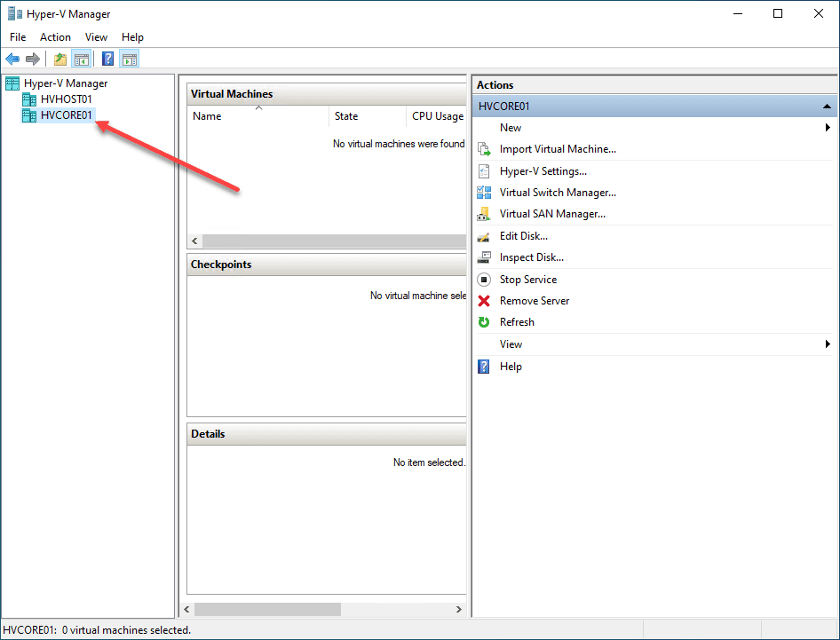Open the File menu
The width and height of the screenshot is (840, 640).
(x=18, y=37)
